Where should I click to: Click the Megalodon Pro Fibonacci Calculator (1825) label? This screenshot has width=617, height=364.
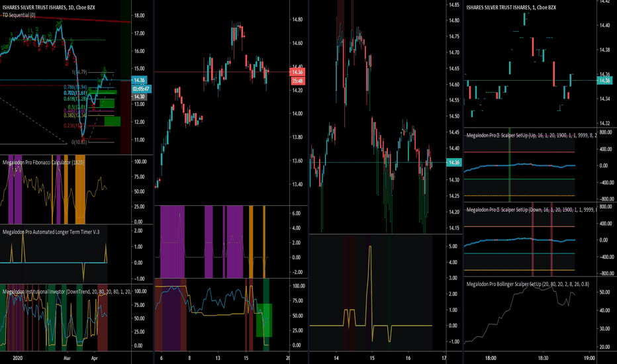click(x=43, y=162)
